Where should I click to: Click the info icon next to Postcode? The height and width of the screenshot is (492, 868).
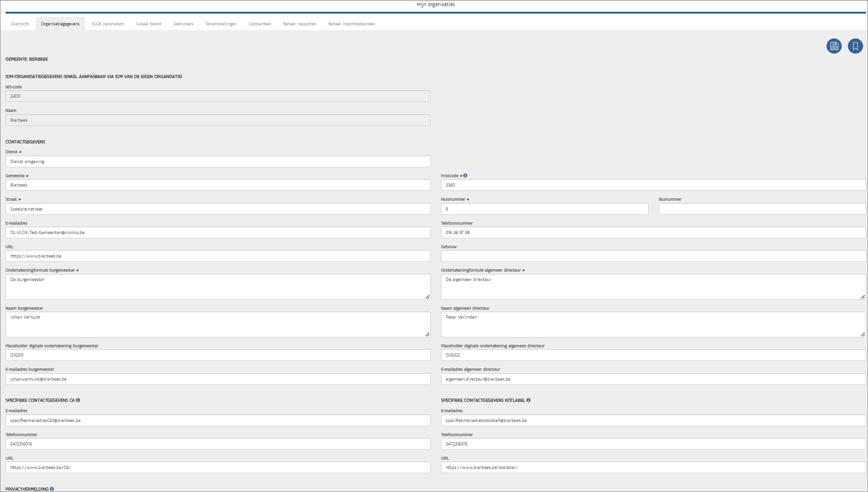[x=465, y=176]
